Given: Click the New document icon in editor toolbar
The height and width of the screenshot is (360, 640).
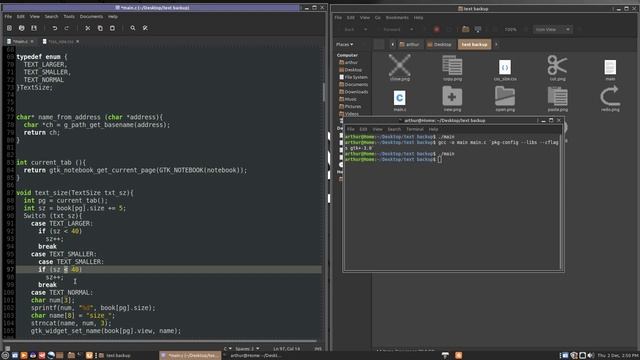Looking at the screenshot, I should tap(9, 28).
